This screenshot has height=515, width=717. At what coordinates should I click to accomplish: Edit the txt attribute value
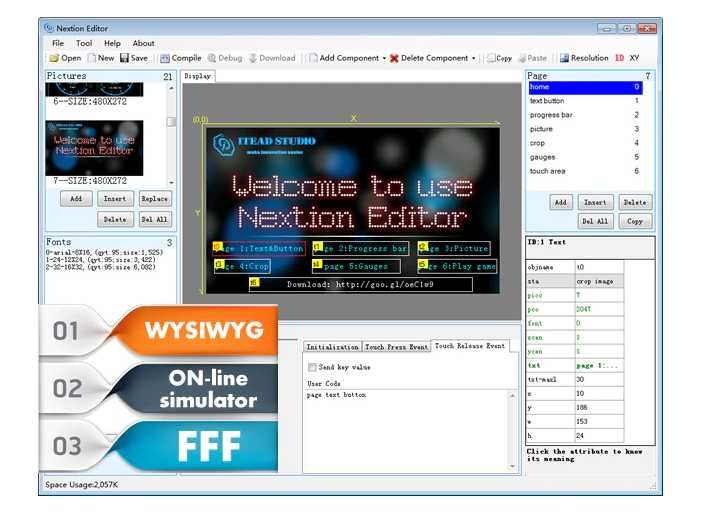(599, 365)
